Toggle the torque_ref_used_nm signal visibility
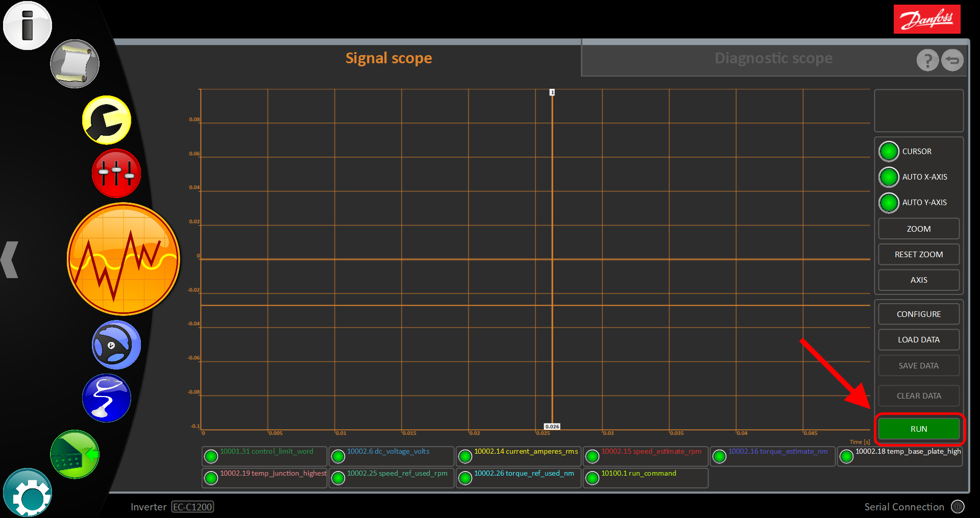980x518 pixels. point(465,478)
